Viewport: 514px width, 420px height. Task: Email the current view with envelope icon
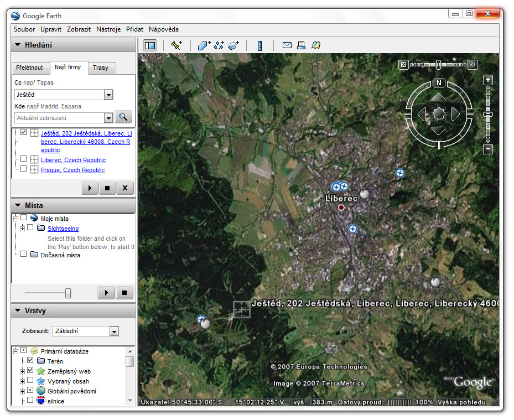(x=287, y=45)
